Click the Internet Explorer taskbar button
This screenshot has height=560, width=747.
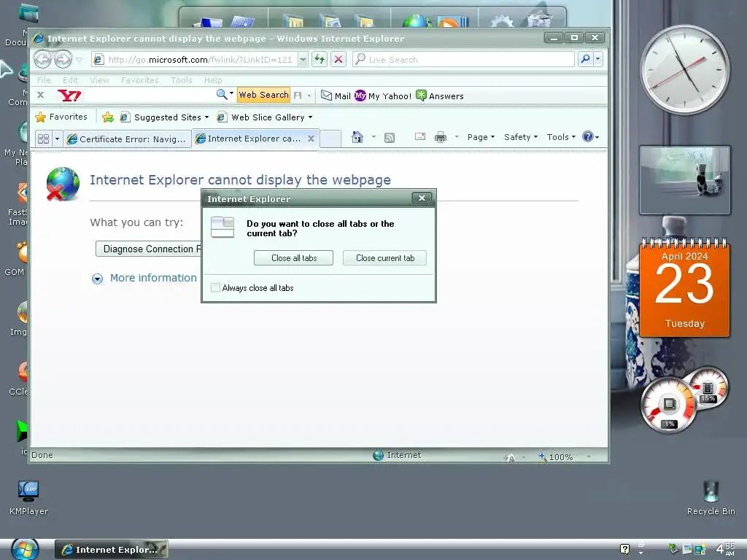(x=112, y=550)
